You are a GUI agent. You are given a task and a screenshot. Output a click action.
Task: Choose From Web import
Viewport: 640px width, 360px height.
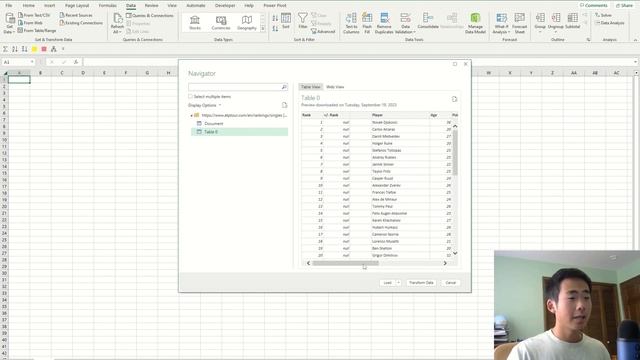[x=31, y=23]
